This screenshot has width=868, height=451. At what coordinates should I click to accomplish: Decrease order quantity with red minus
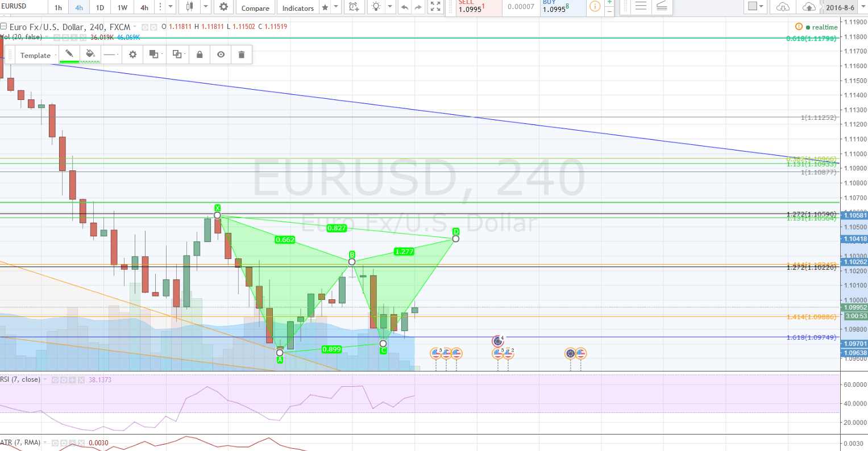(x=610, y=11)
